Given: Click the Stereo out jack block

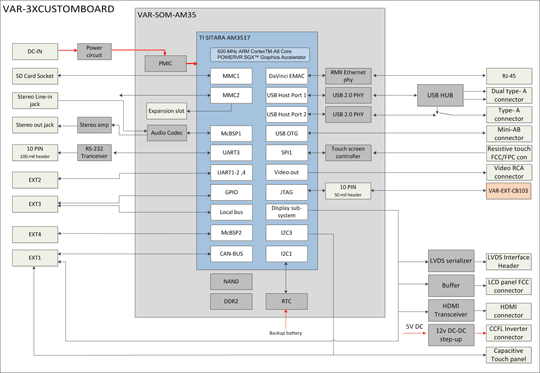Looking at the screenshot, I should (35, 125).
